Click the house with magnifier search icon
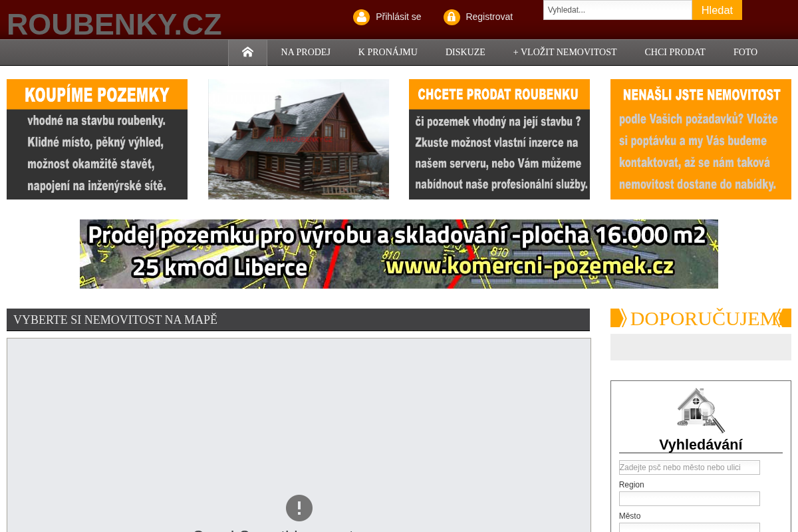The height and width of the screenshot is (532, 798). tap(700, 410)
